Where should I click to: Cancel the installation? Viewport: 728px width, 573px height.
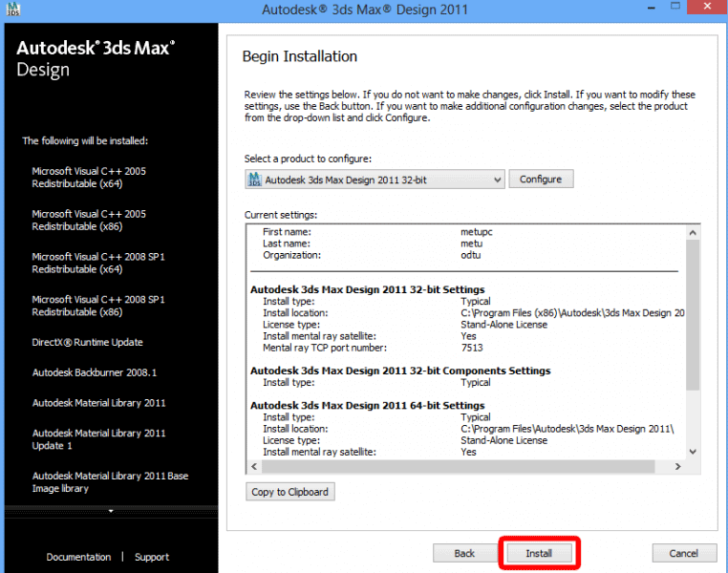coord(684,553)
